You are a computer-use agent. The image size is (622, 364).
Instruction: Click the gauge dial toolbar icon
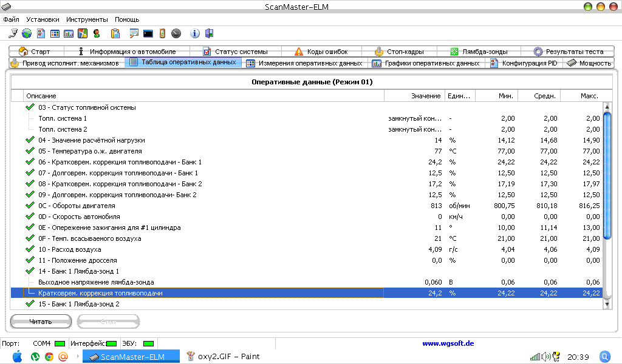[176, 33]
